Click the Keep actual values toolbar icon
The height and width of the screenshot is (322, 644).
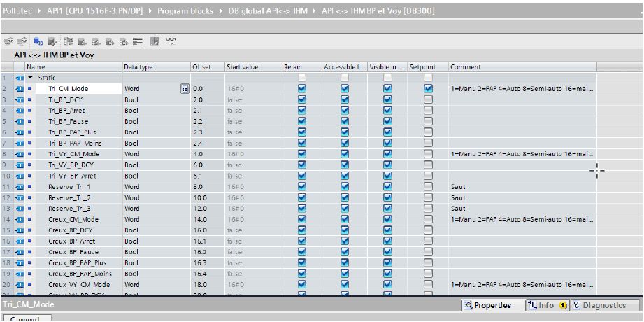(38, 41)
